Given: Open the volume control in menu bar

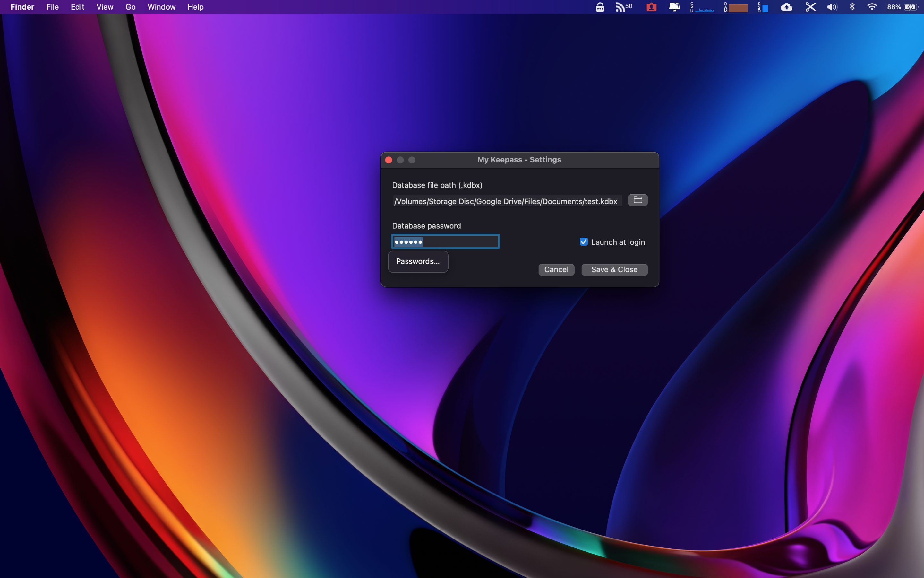Looking at the screenshot, I should click(x=832, y=7).
